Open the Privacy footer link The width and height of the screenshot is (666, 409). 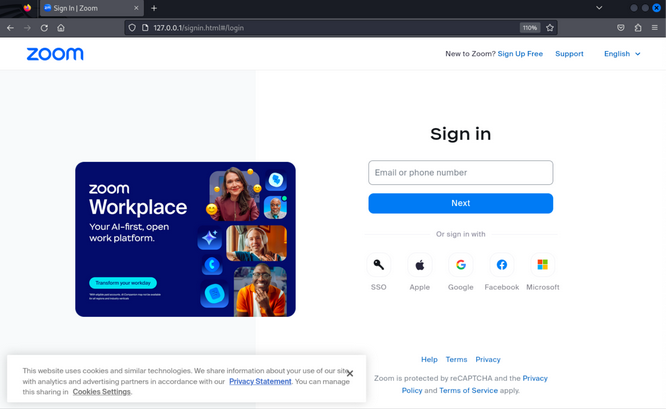tap(488, 360)
